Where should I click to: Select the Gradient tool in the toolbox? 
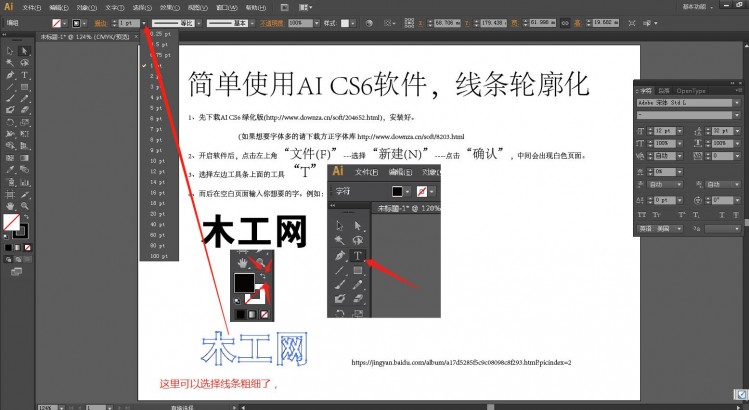(x=24, y=158)
